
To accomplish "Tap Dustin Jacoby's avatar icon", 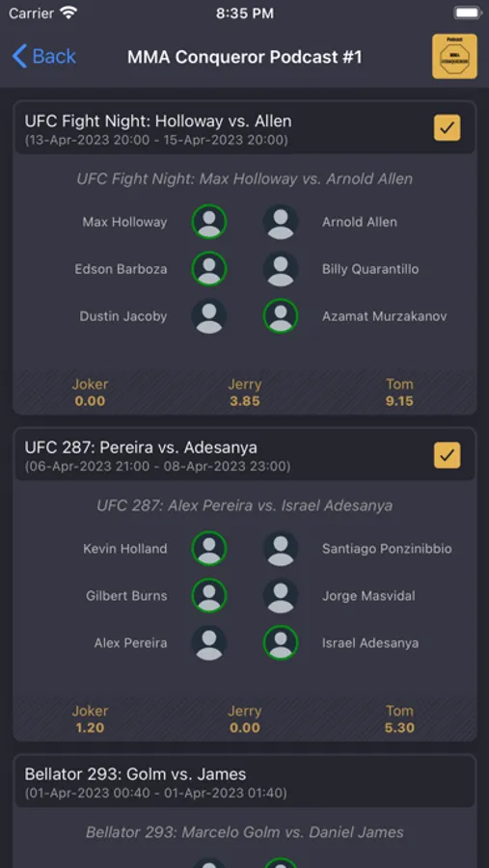I will tap(208, 316).
